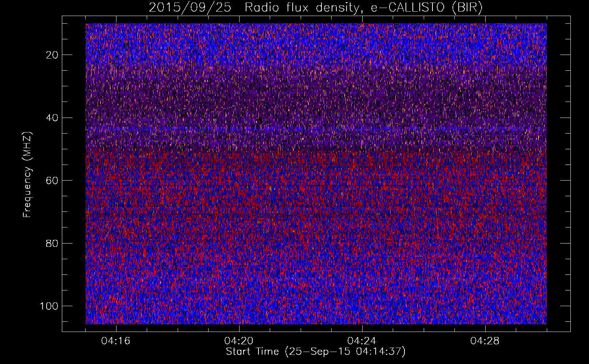Click the 'Start Time (25-Sep-15 04:14:37)' label
This screenshot has width=589, height=364.
(x=316, y=352)
